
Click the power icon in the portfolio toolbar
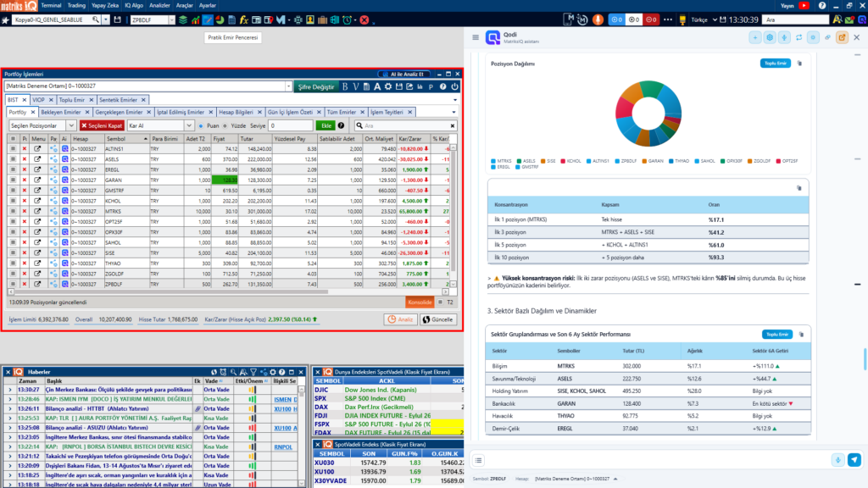(x=454, y=87)
